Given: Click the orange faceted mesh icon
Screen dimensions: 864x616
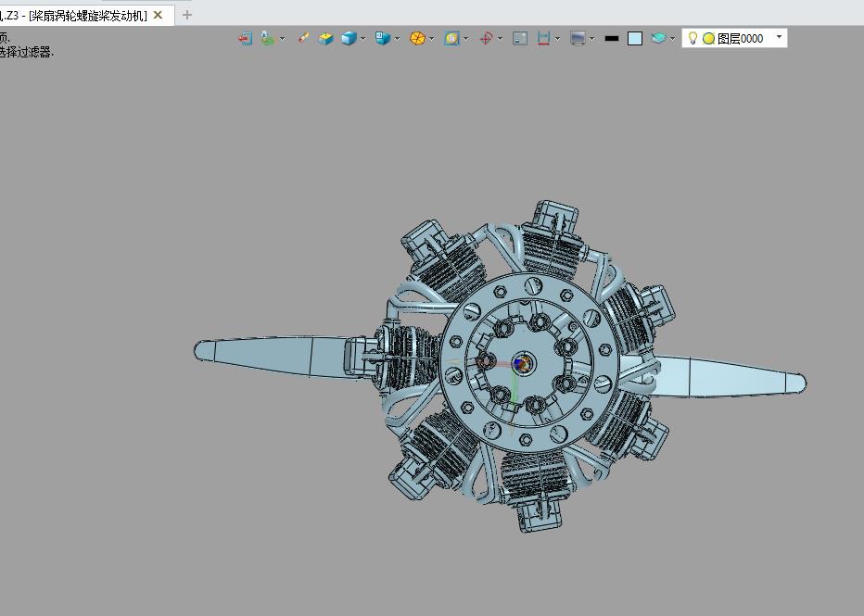Looking at the screenshot, I should 418,38.
